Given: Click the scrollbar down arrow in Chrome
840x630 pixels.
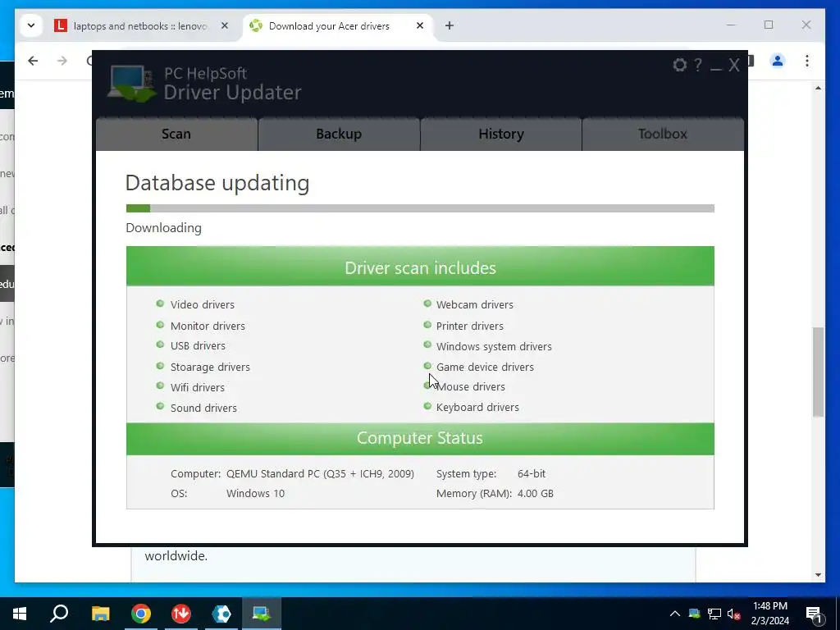Looking at the screenshot, I should pos(818,575).
